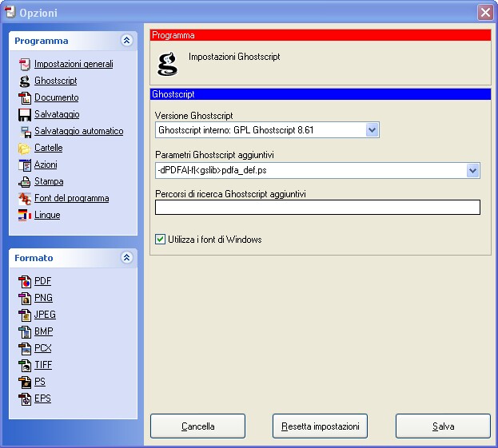Click the Salvataggio floppy disk icon
498x448 pixels.
point(25,114)
